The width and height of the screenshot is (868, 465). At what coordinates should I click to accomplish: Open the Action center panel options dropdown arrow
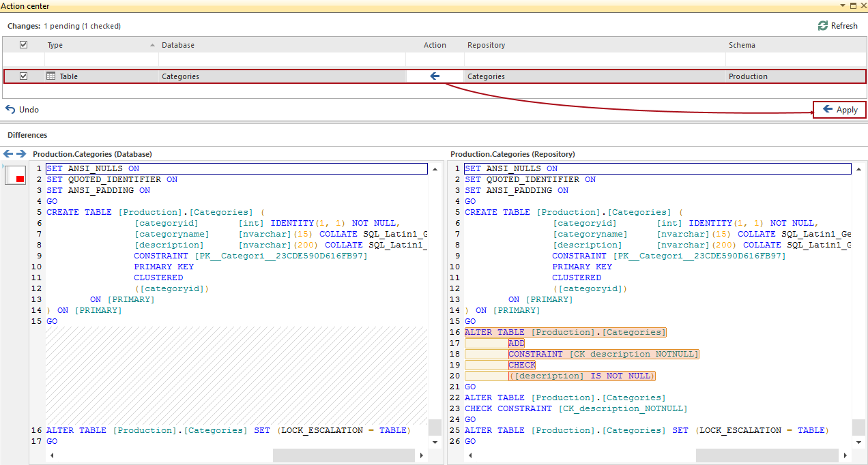click(x=842, y=5)
